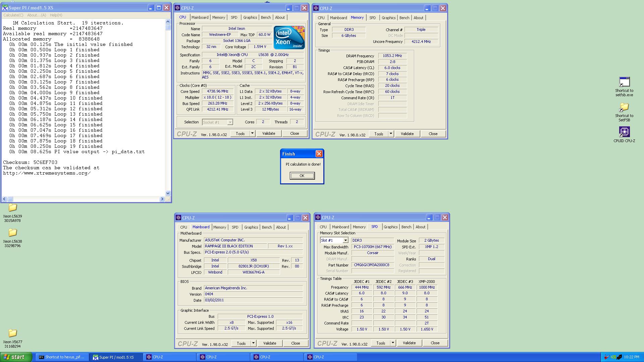Click Close button in Memory window
Screen dimensions: 644x362
433,134
